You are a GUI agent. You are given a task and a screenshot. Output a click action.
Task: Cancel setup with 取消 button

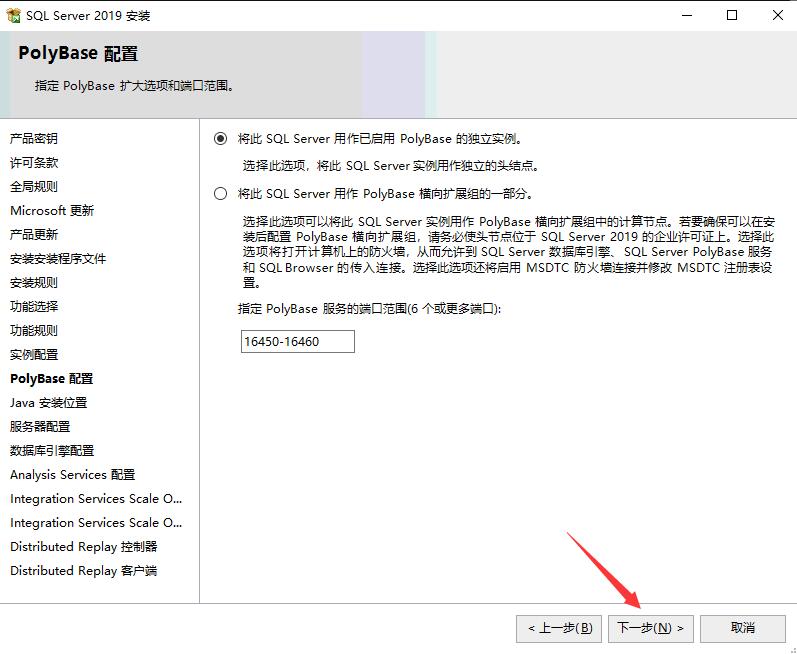point(743,628)
